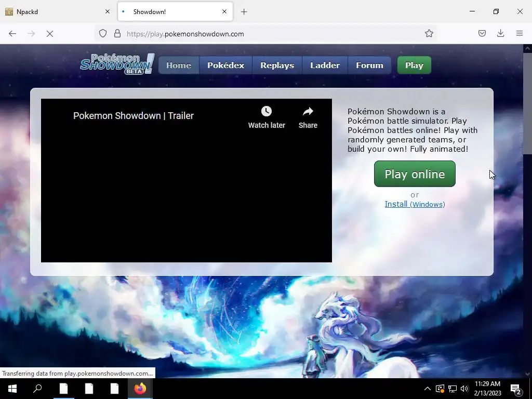Play the trailer video thumbnail
Viewport: 532px width, 399px height.
[187, 180]
